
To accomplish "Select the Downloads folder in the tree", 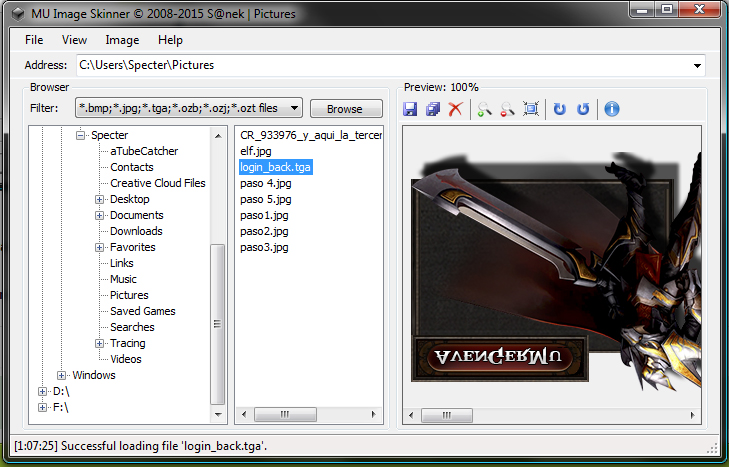I will coord(136,231).
